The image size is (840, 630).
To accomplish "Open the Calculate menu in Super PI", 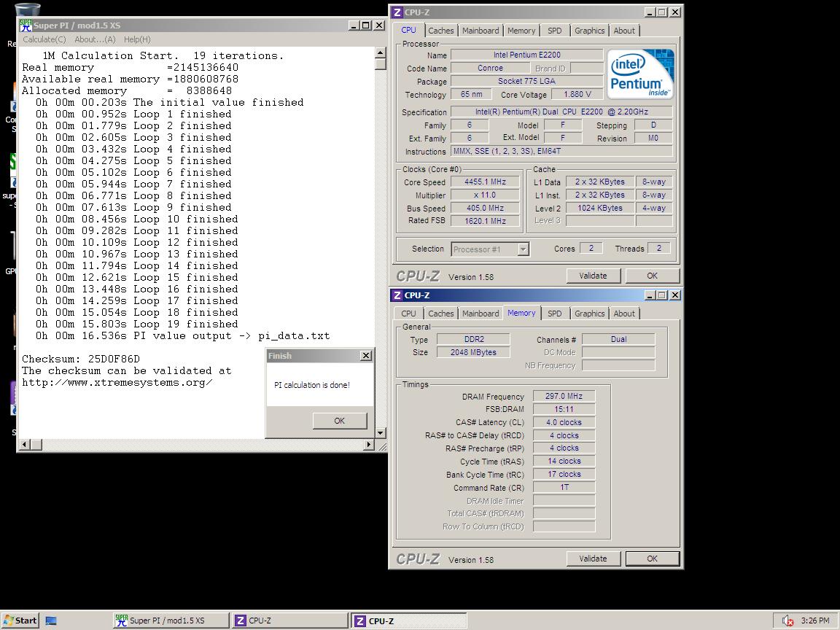I will [x=44, y=39].
